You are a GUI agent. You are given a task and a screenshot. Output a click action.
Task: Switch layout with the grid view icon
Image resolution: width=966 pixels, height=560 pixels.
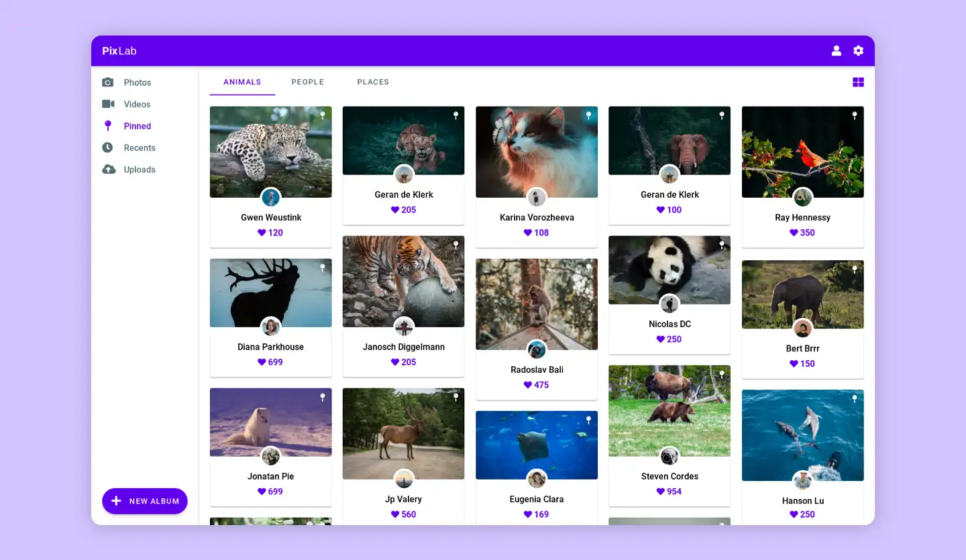[858, 82]
